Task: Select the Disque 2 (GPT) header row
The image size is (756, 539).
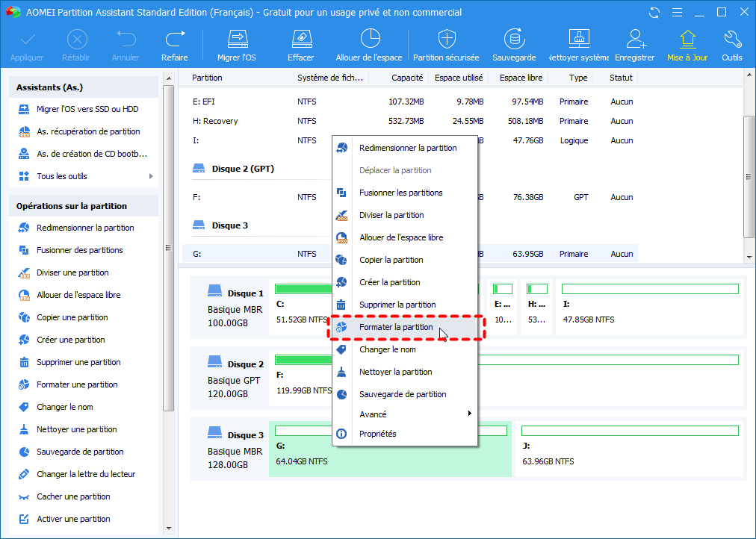Action: [x=234, y=169]
